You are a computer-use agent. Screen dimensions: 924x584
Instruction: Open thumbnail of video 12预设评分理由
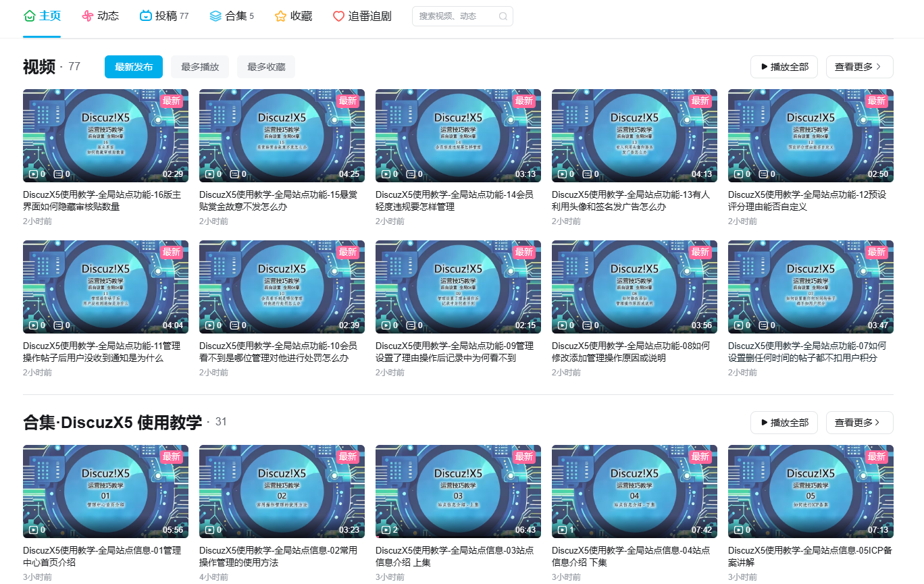(x=811, y=136)
